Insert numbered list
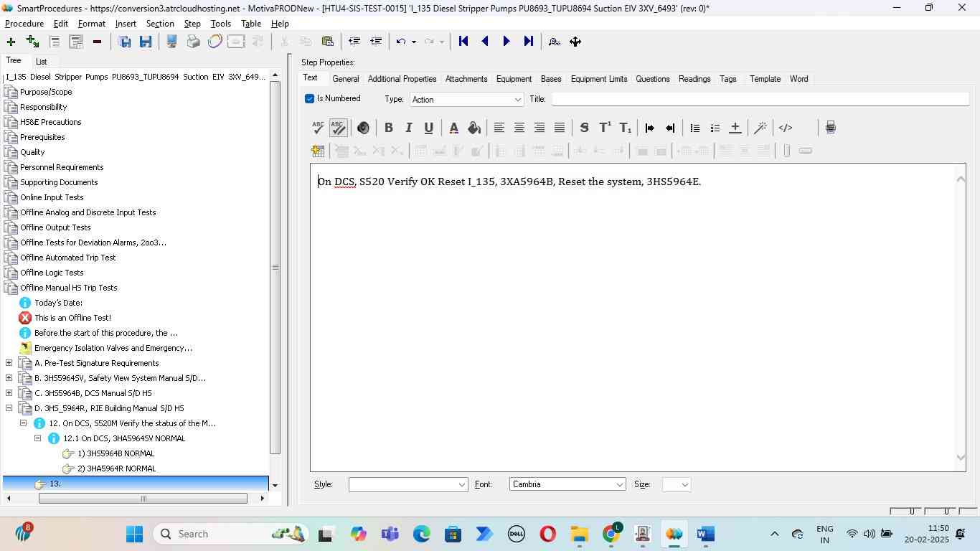This screenshot has height=551, width=980. click(x=715, y=128)
